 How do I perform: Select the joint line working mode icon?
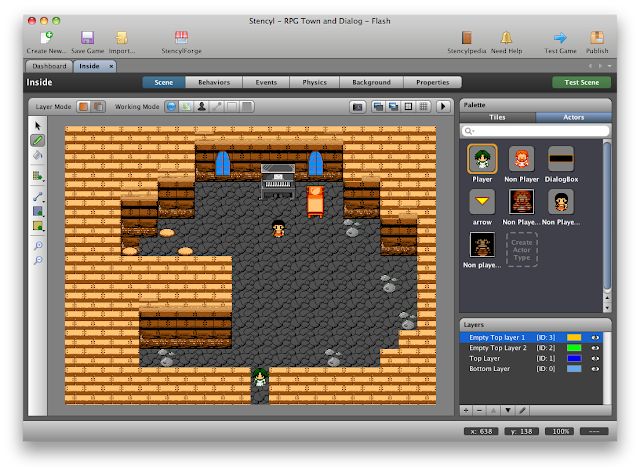coord(217,107)
